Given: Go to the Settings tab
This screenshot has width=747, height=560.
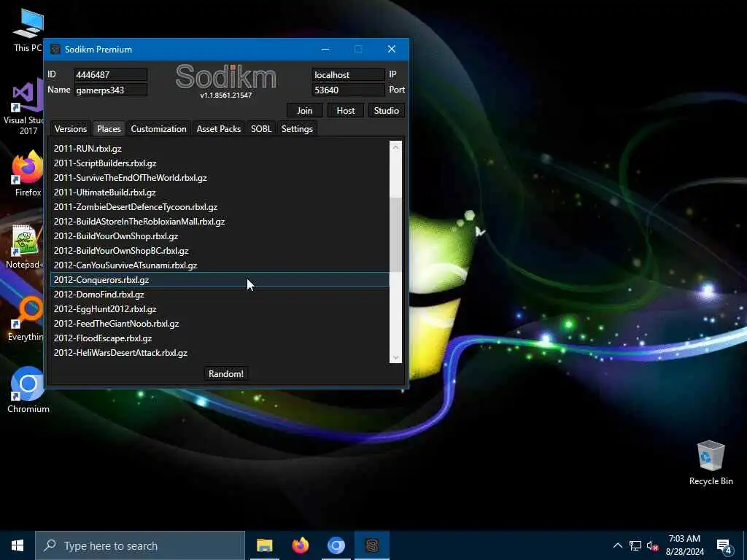Looking at the screenshot, I should coord(297,128).
